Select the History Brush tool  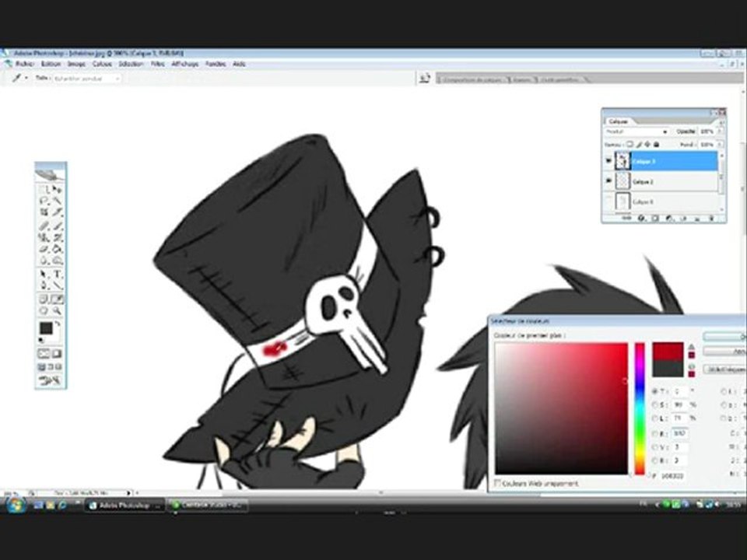(x=57, y=237)
